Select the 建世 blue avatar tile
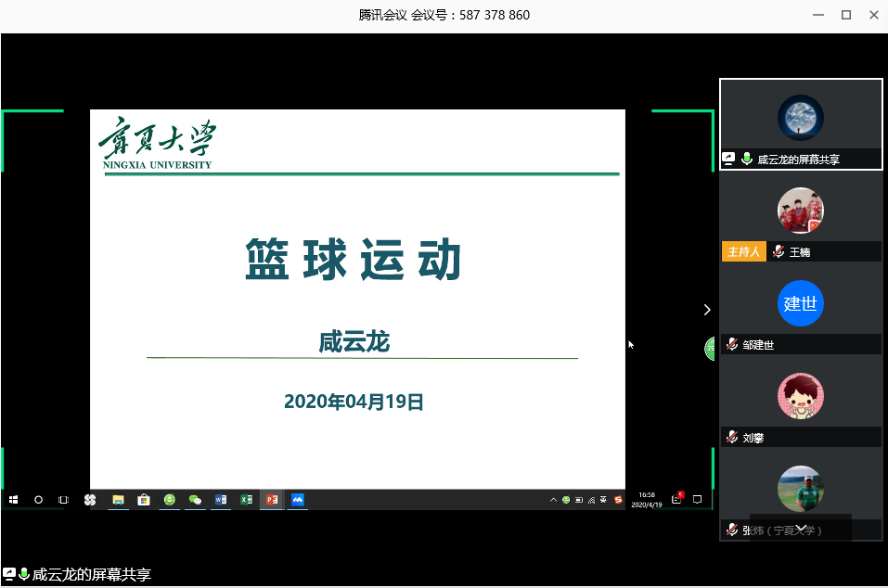888x588 pixels. point(800,303)
